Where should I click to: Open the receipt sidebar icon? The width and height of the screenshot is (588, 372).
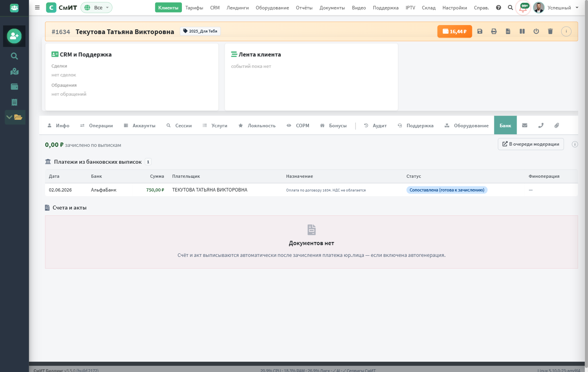(15, 102)
